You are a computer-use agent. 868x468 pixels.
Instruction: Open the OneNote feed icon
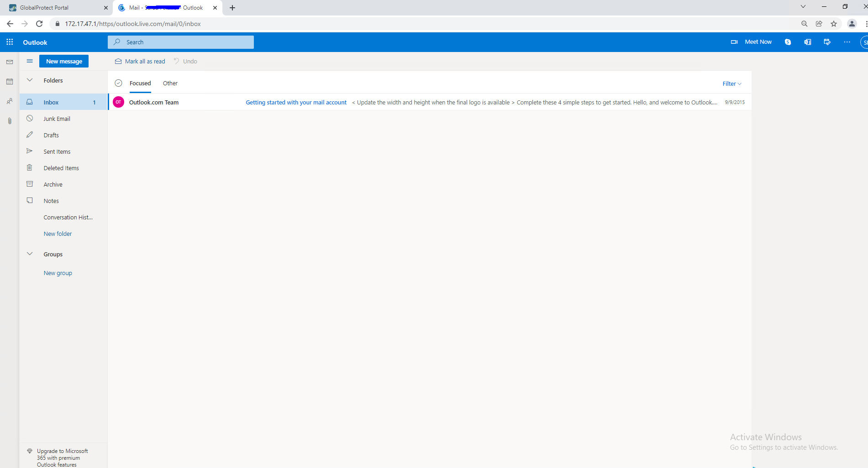coord(808,42)
